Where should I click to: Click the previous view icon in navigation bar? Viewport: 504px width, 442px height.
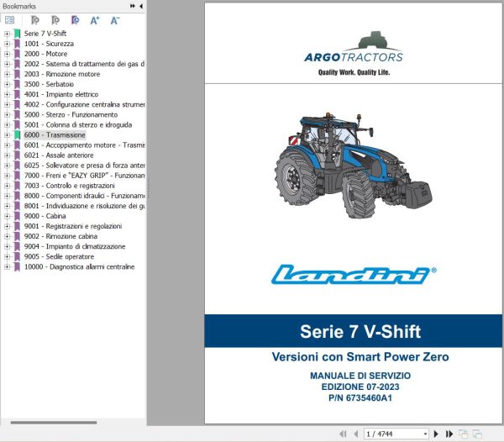pos(463,434)
